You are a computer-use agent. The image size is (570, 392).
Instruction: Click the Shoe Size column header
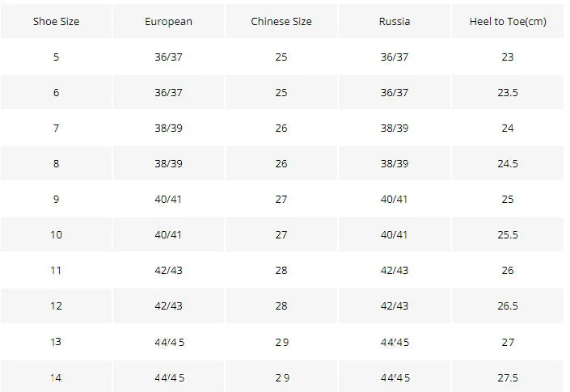pyautogui.click(x=56, y=22)
